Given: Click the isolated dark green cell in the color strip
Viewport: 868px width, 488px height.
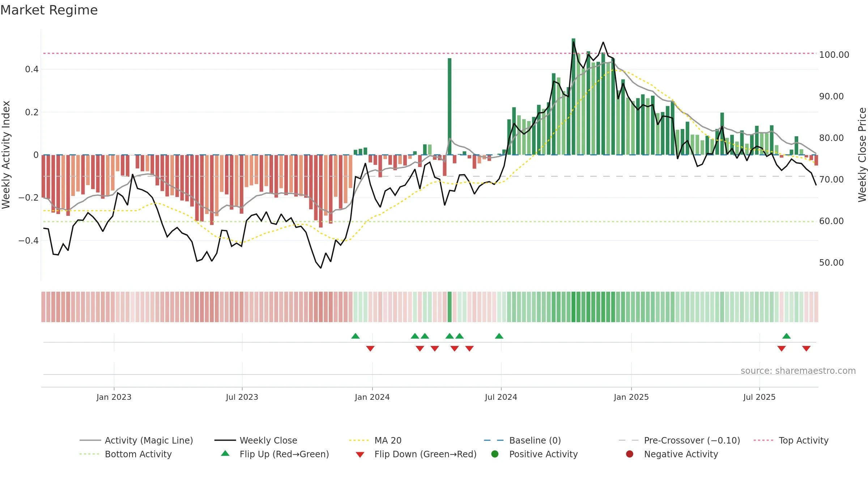Looking at the screenshot, I should pyautogui.click(x=450, y=307).
